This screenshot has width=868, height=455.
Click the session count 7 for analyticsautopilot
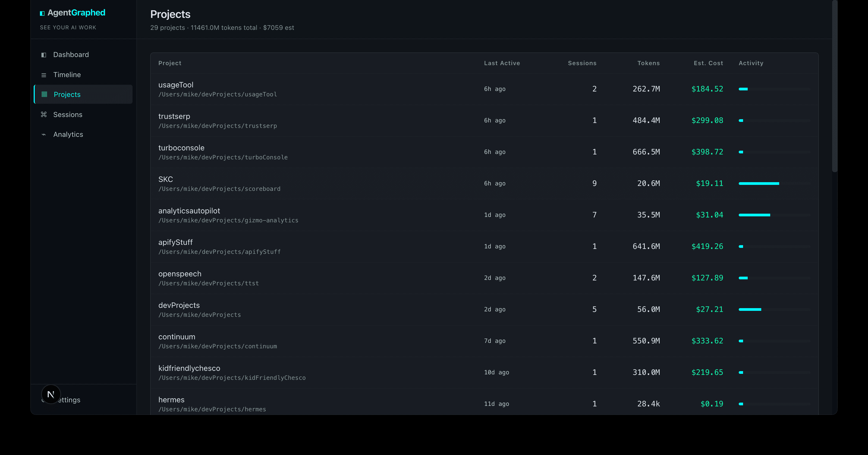(x=595, y=215)
